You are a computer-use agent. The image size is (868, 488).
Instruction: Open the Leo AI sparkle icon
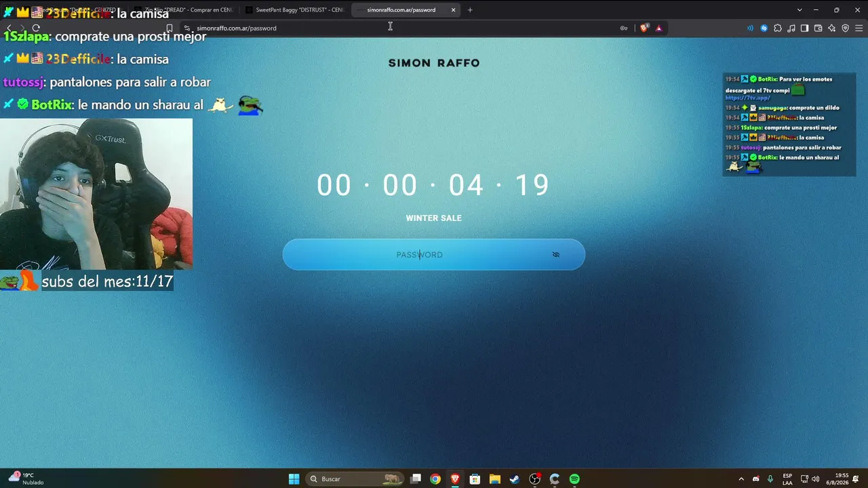[x=832, y=28]
